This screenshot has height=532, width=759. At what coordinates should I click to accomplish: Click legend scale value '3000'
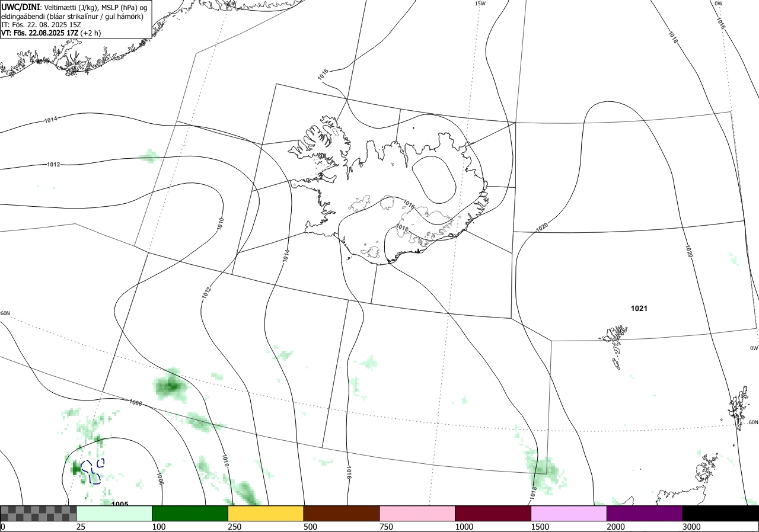(x=691, y=527)
